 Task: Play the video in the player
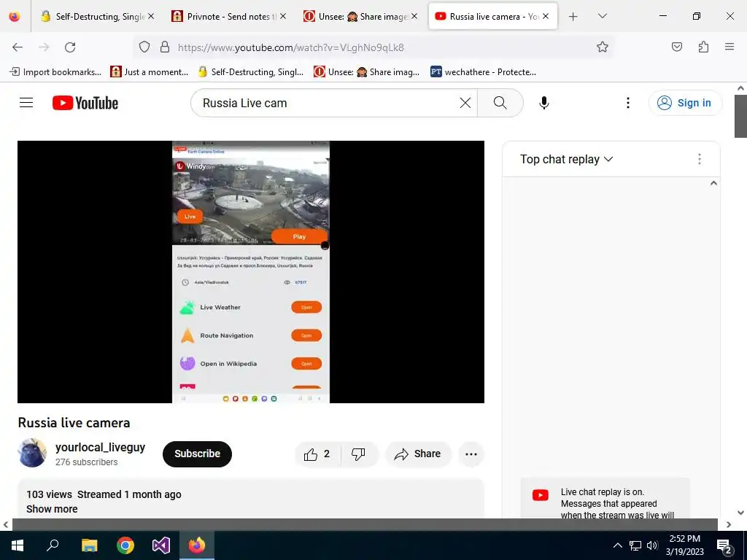click(x=251, y=271)
